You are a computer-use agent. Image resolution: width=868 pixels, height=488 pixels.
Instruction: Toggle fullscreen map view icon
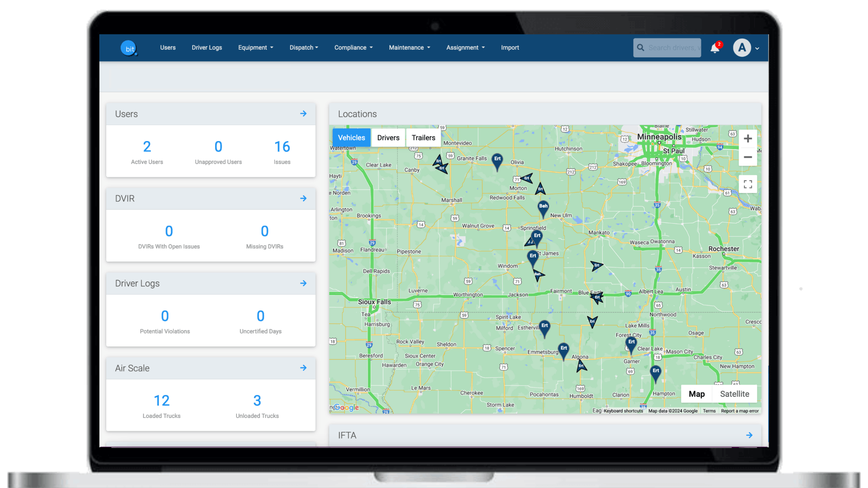(x=748, y=184)
